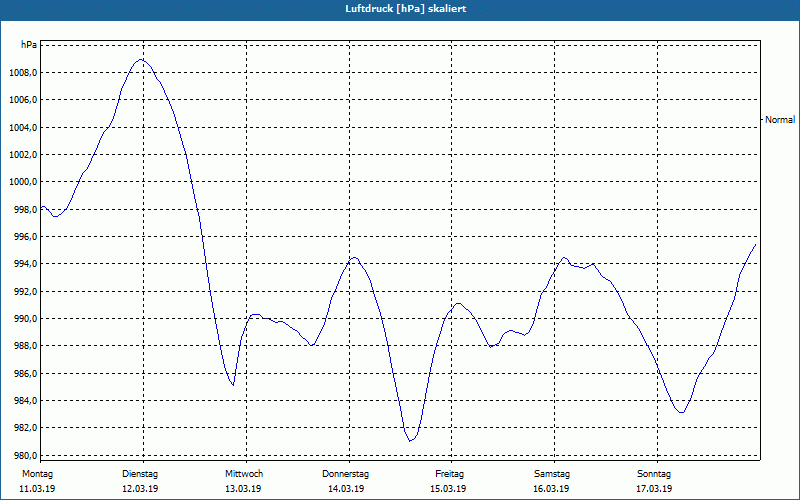The image size is (800, 500).
Task: Click the chart title 'Luftdruck [hPa] skaliert'
Action: pyautogui.click(x=406, y=9)
